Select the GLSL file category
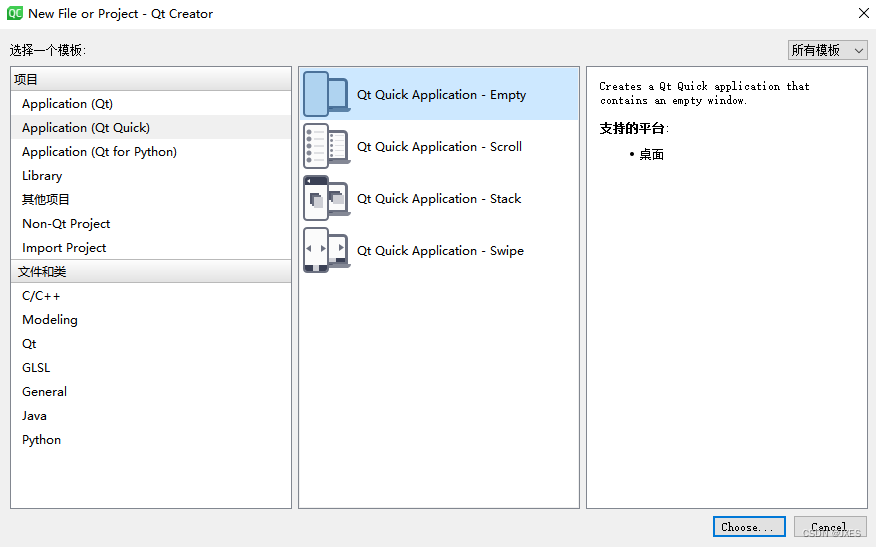The height and width of the screenshot is (547, 876). pos(151,368)
